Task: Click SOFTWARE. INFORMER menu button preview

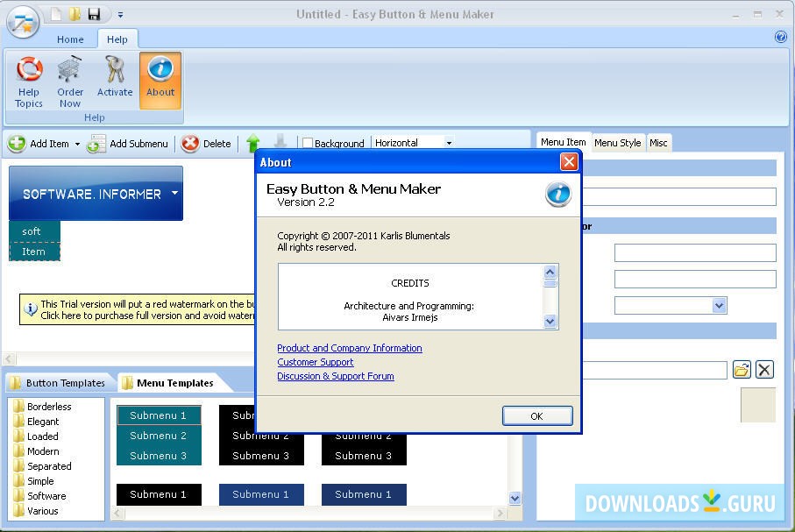Action: (96, 193)
